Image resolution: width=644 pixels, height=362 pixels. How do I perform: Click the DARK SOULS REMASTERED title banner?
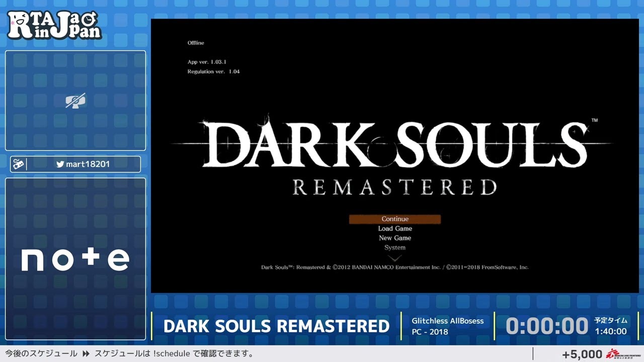pos(276,326)
